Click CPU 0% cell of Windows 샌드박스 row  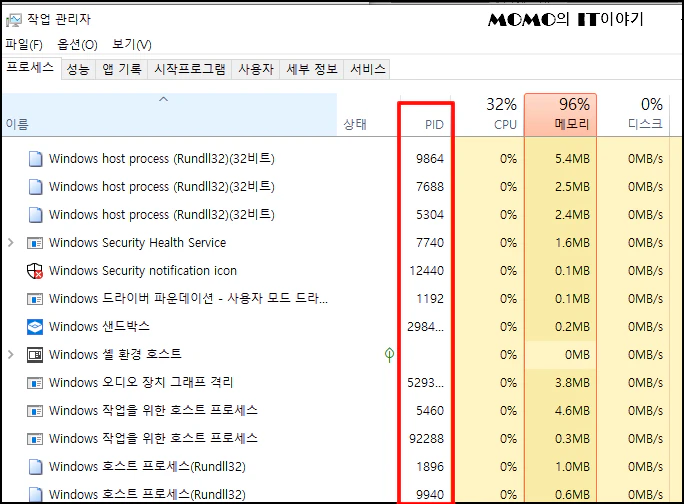[509, 327]
